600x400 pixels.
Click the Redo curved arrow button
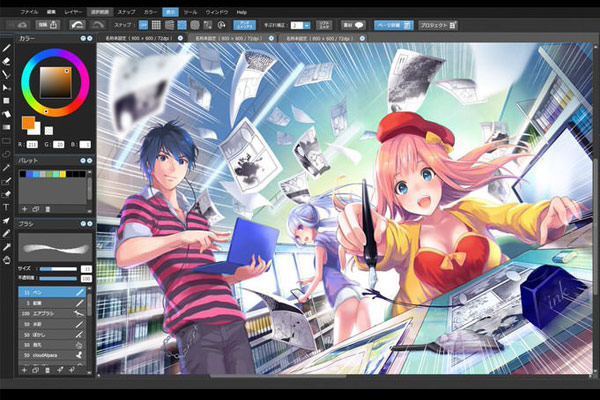click(x=98, y=25)
